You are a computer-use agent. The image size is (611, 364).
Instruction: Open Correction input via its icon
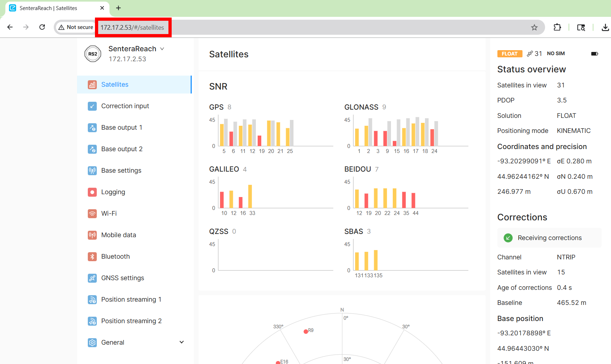pos(92,106)
